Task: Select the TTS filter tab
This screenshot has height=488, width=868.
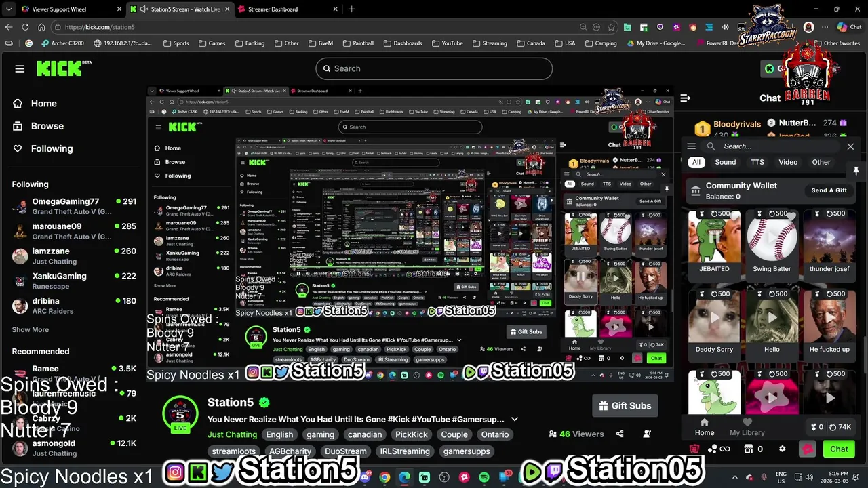Action: pyautogui.click(x=757, y=162)
